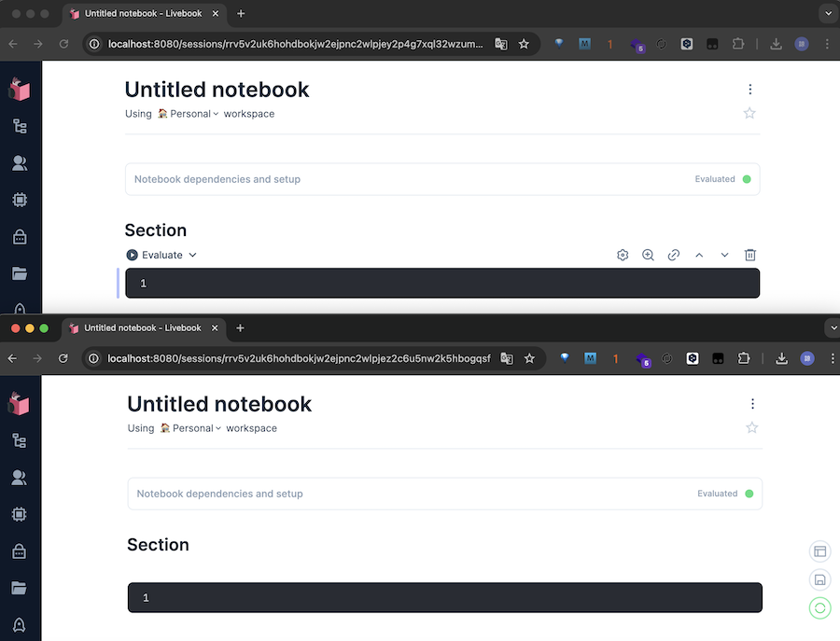
Task: Open app deploy rocket icon in bottom window
Action: [20, 625]
